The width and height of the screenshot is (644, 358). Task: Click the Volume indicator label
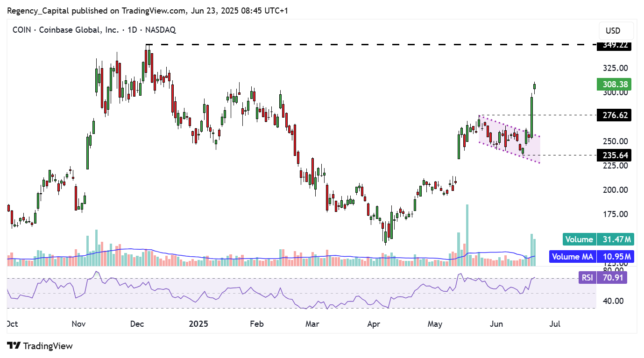click(x=580, y=239)
